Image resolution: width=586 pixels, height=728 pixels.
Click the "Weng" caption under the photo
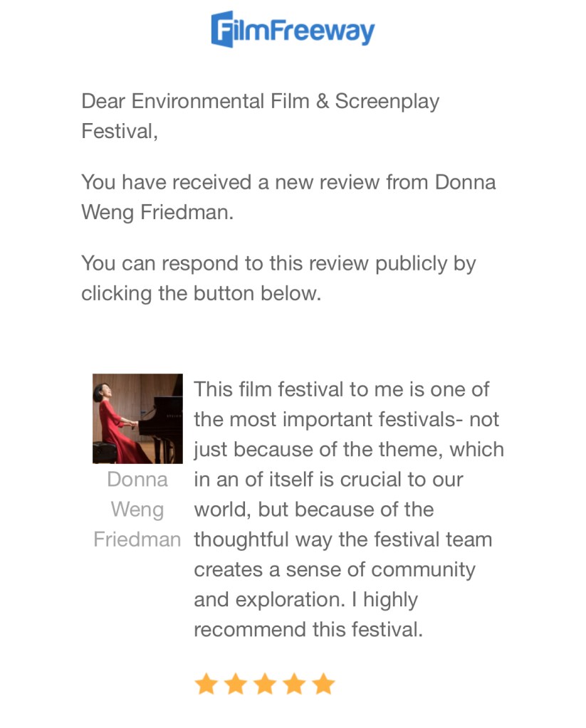coord(137,510)
